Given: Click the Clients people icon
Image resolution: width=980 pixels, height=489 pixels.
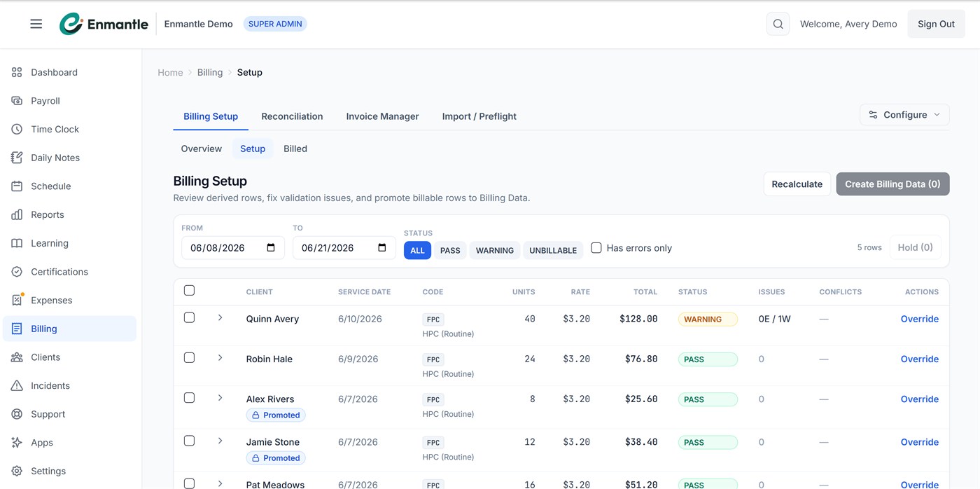Looking at the screenshot, I should 17,357.
